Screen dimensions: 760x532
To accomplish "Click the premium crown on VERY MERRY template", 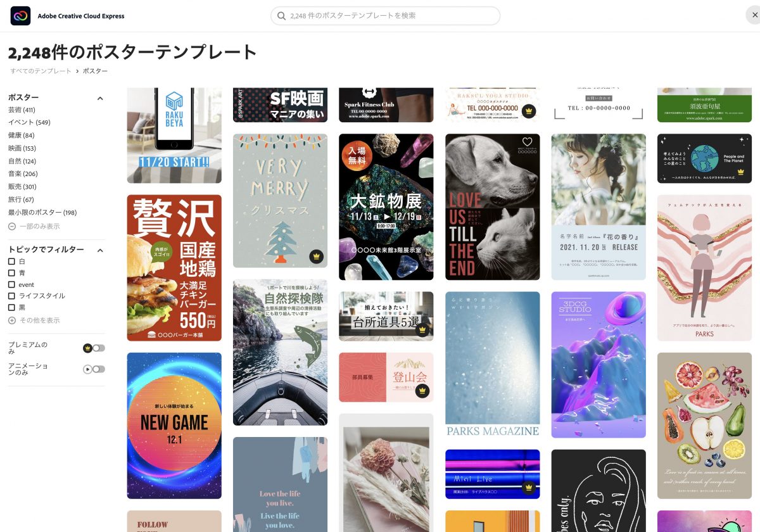I will click(317, 256).
